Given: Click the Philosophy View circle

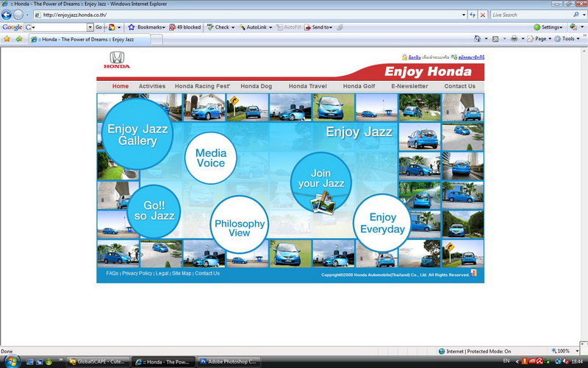Looking at the screenshot, I should 240,224.
